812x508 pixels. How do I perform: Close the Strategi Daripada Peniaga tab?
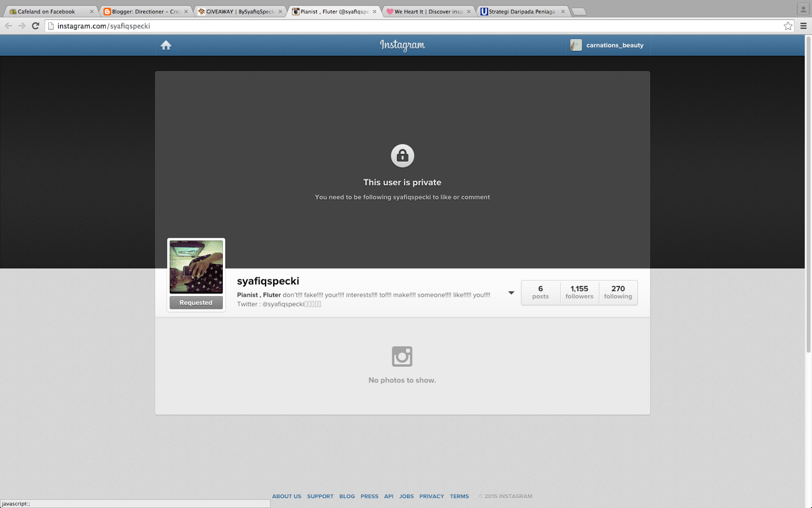click(x=563, y=12)
